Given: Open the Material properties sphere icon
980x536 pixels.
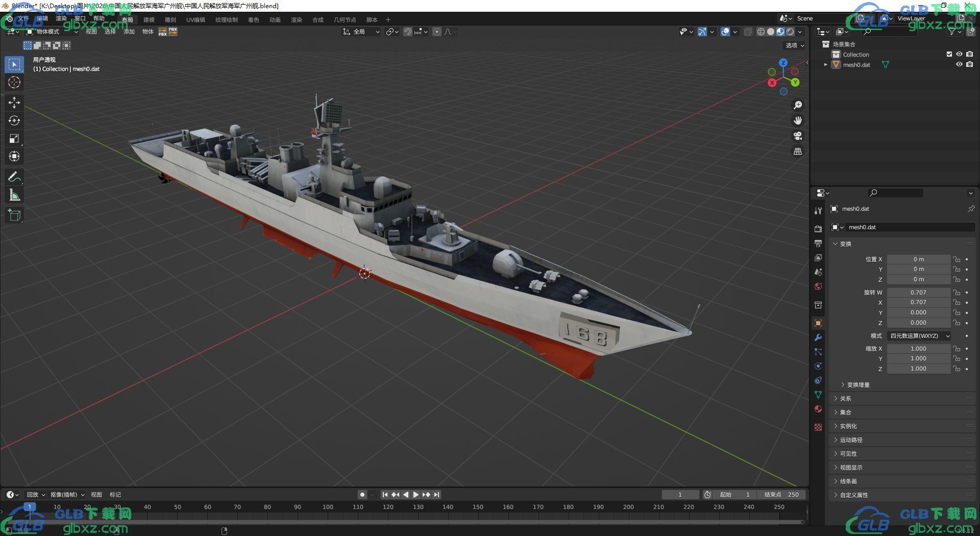Looking at the screenshot, I should click(818, 409).
